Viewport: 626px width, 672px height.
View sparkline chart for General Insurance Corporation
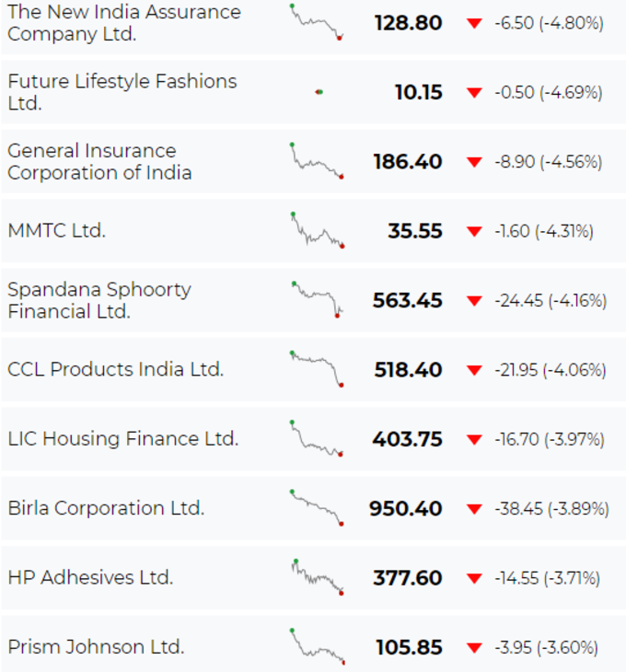pyautogui.click(x=317, y=161)
